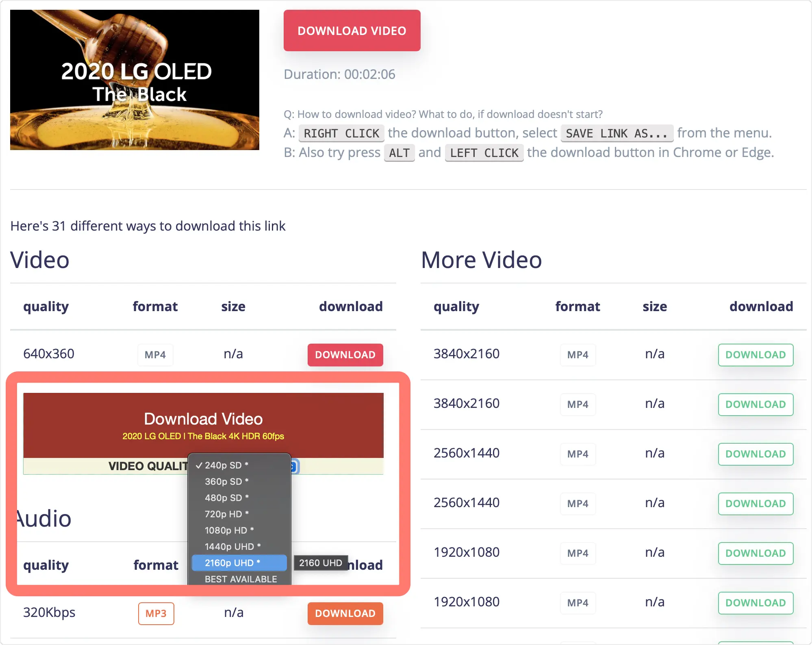Select 360p SD quality option
Image resolution: width=812 pixels, height=645 pixels.
coord(239,482)
